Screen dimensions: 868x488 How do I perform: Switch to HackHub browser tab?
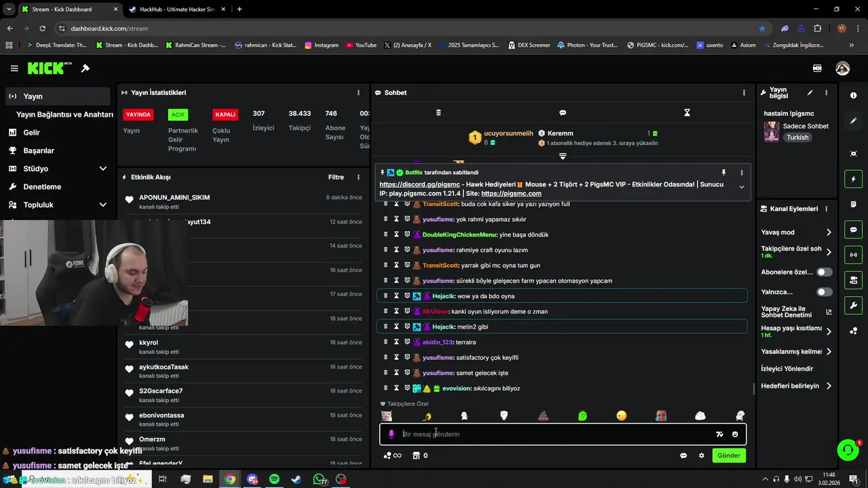176,9
